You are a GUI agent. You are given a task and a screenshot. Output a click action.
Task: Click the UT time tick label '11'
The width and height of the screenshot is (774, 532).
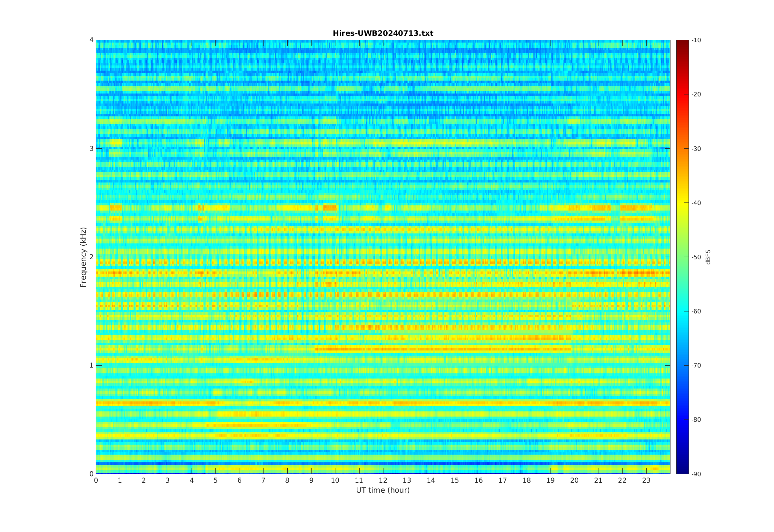(x=359, y=480)
